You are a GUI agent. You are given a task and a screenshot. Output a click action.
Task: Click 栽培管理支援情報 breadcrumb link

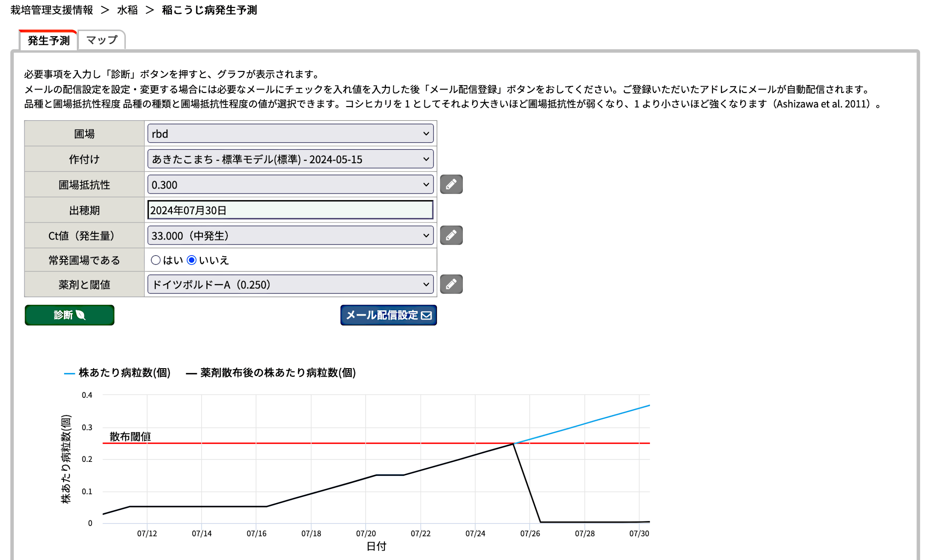point(51,10)
